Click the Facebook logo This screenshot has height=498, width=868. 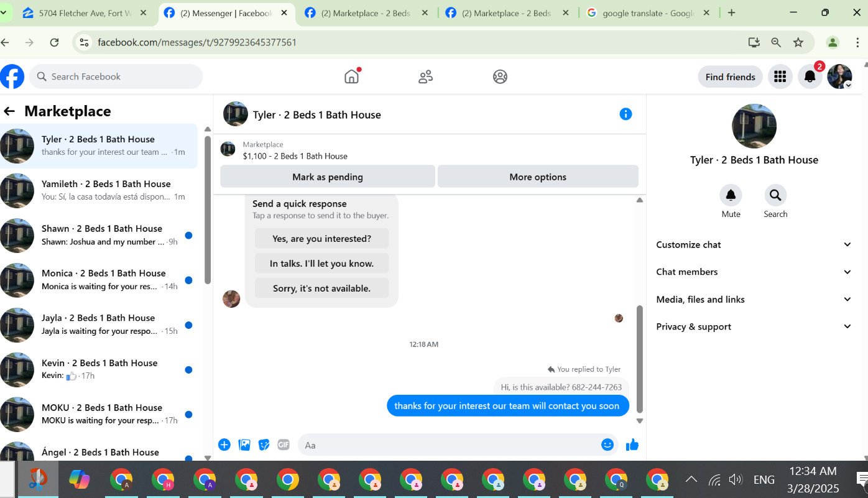point(12,76)
